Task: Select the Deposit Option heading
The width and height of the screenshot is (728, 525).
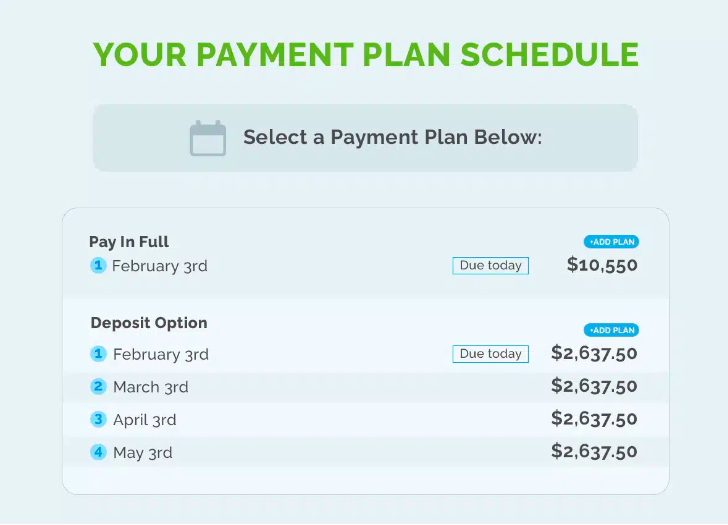Action: (x=149, y=323)
